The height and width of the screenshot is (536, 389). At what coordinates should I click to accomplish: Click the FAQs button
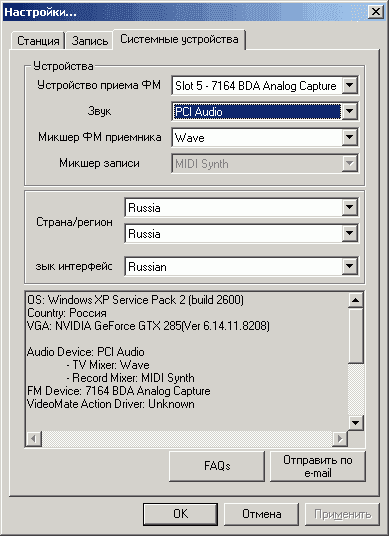point(217,466)
